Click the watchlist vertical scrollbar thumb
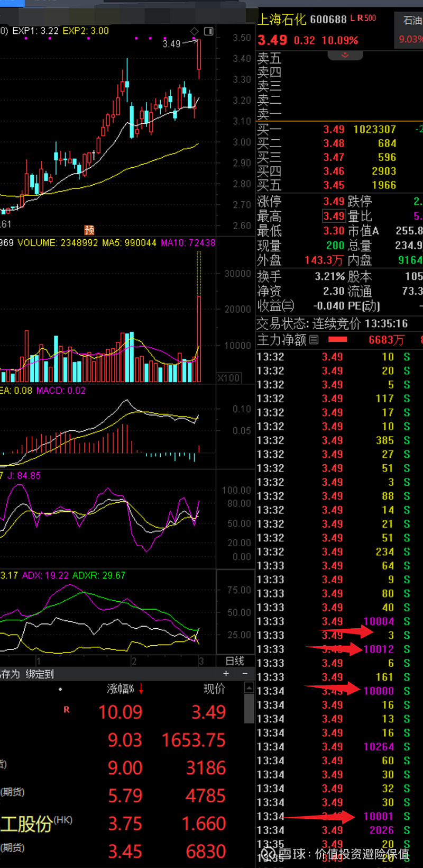This screenshot has height=868, width=423. pos(249,708)
